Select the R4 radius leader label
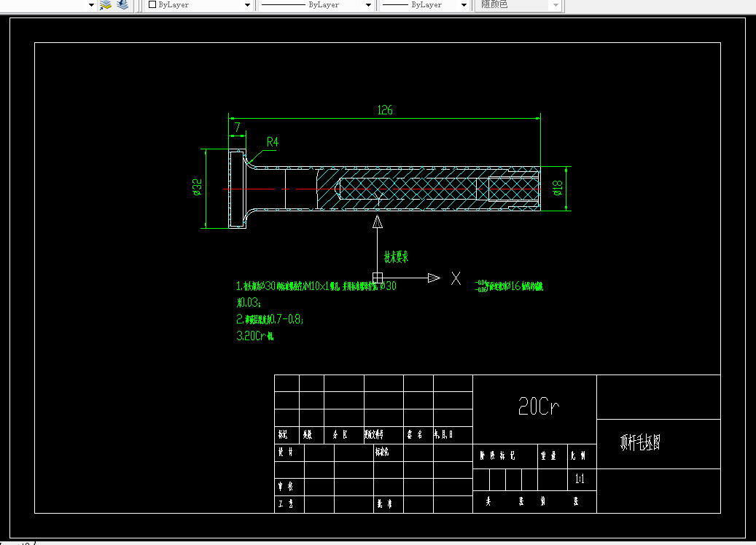This screenshot has width=756, height=545. click(x=273, y=142)
